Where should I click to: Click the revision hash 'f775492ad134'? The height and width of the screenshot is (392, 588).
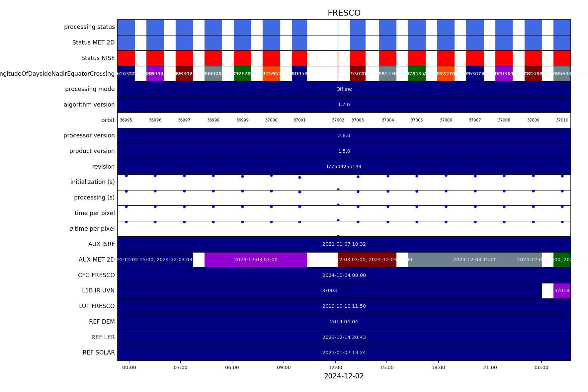coord(344,167)
